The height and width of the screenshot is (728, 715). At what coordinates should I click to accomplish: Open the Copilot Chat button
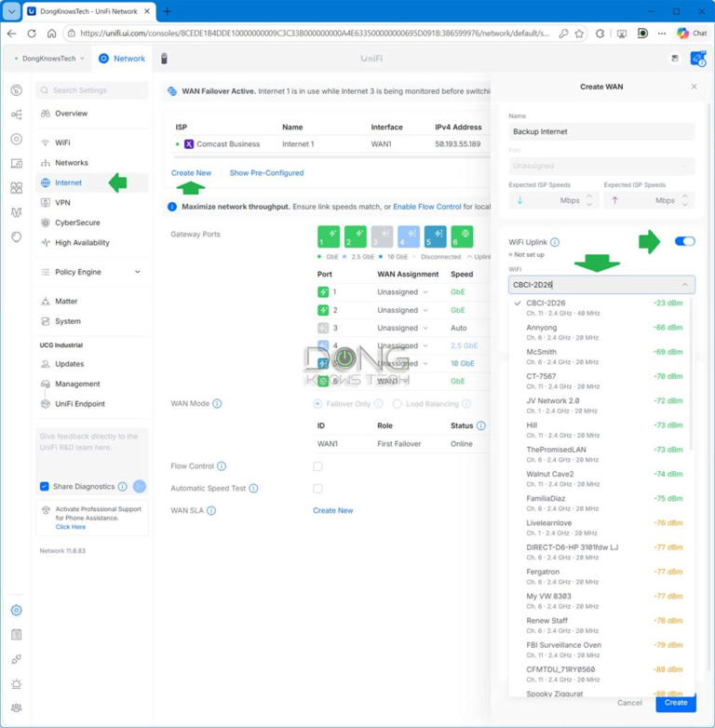(x=692, y=34)
